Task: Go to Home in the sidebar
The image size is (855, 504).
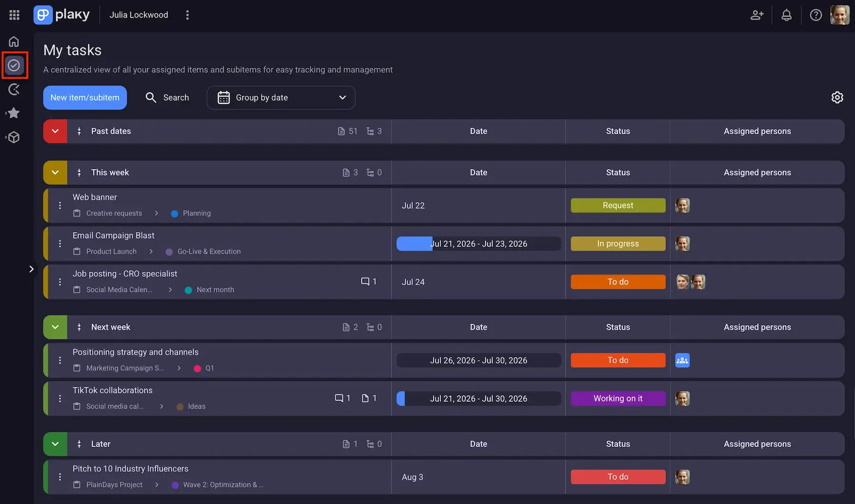Action: pos(14,41)
